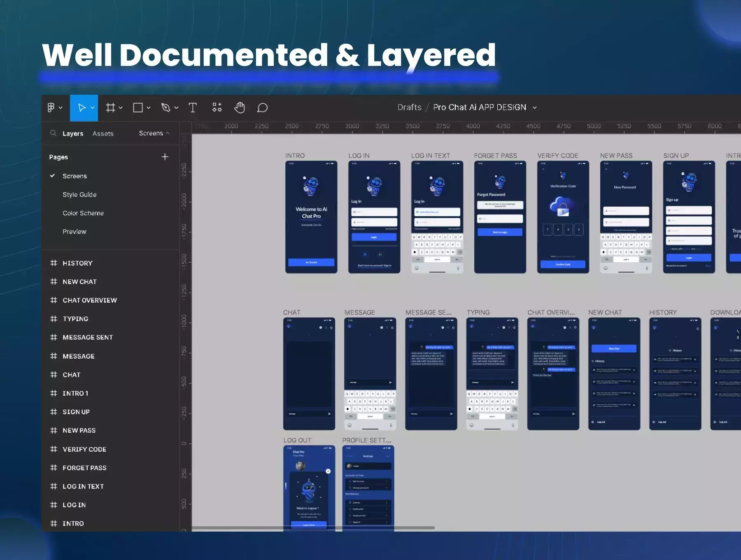Select the NEW CHAT frame on canvas
741x560 pixels.
tap(614, 374)
